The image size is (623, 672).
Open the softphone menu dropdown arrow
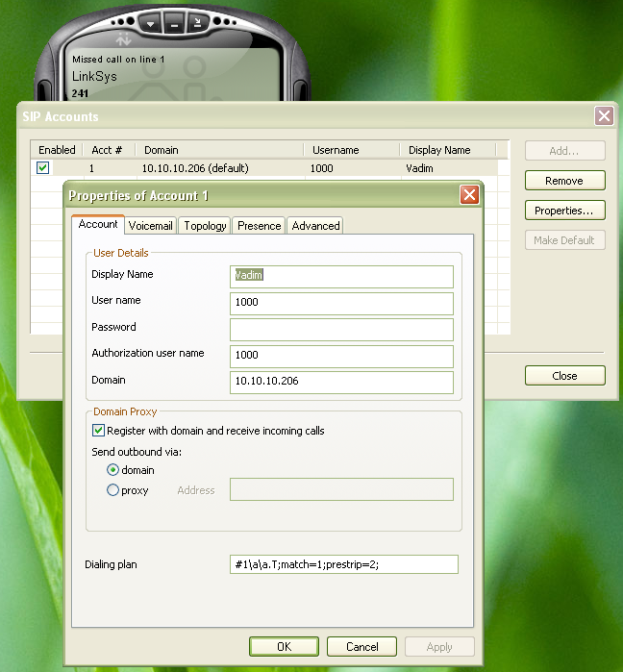150,23
